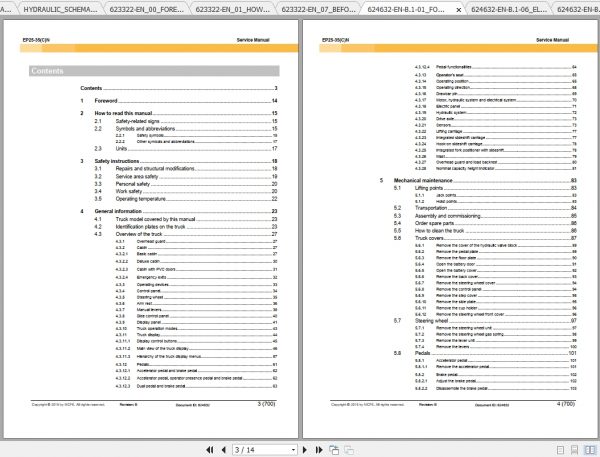
Task: Select the 'Personal safety' entry
Action: click(133, 184)
